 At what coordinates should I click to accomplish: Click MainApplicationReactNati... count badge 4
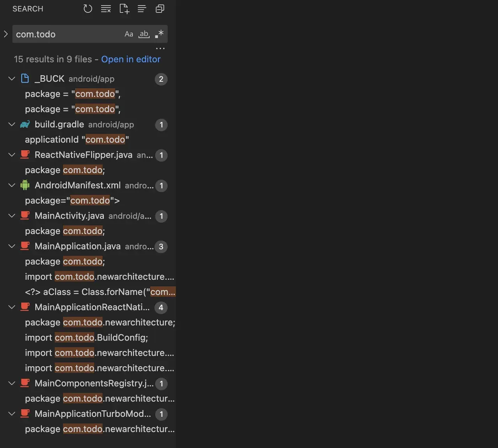[x=161, y=307]
